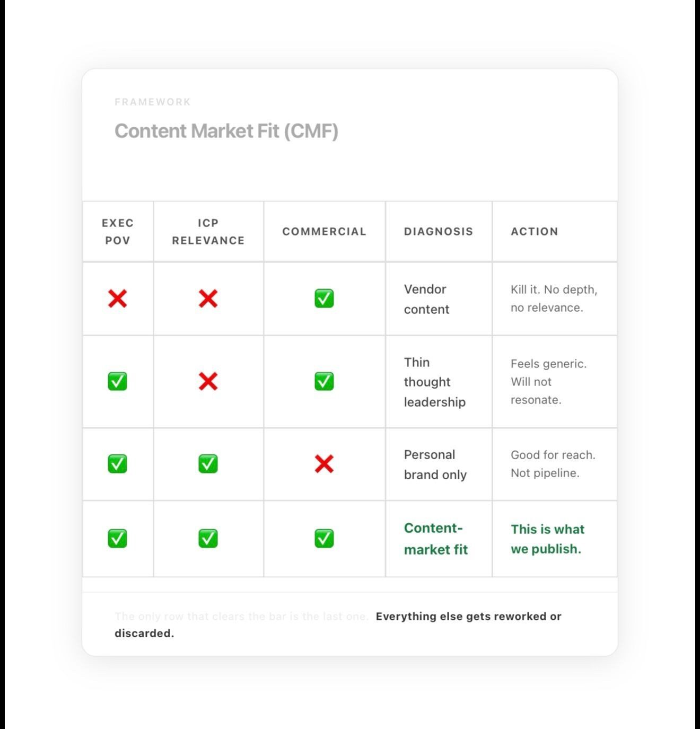Click the red X in Personal brand only's Commercial cell
The image size is (700, 729).
324,464
